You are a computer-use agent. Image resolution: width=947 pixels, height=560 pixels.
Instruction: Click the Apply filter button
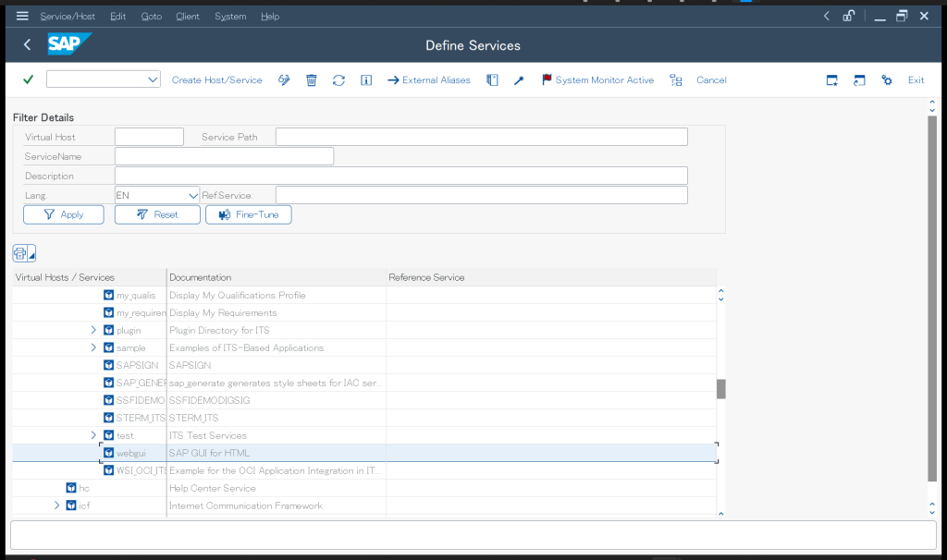tap(64, 214)
